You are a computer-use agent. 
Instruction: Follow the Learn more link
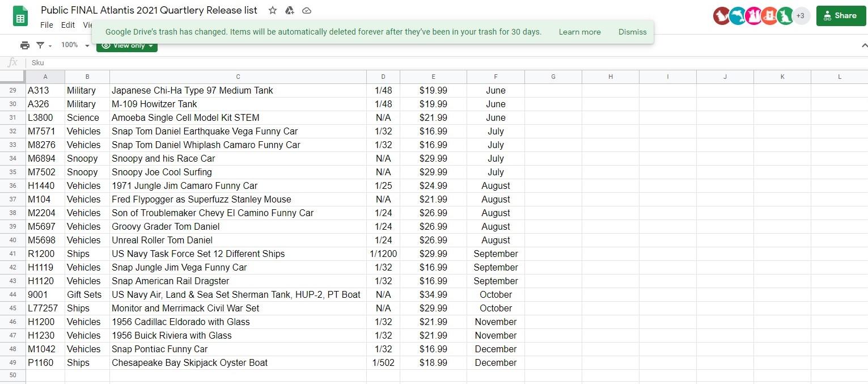[x=579, y=32]
